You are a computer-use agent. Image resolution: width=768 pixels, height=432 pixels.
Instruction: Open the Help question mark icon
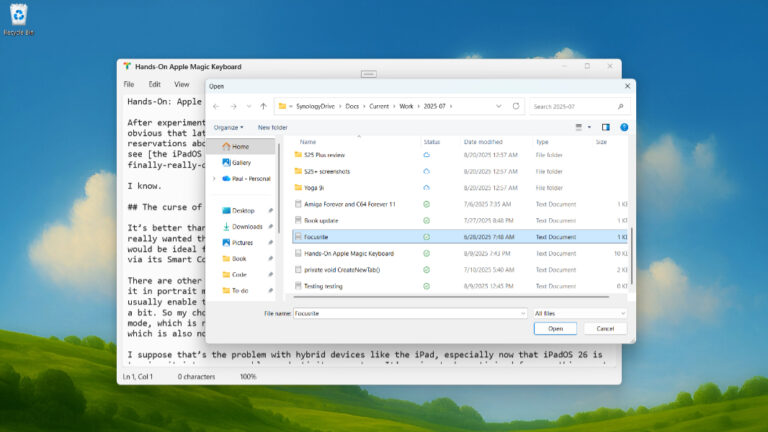(624, 127)
